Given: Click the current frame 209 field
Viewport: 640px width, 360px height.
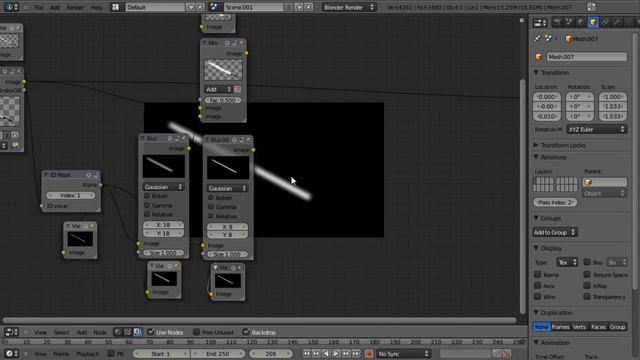Looking at the screenshot, I should pos(271,354).
